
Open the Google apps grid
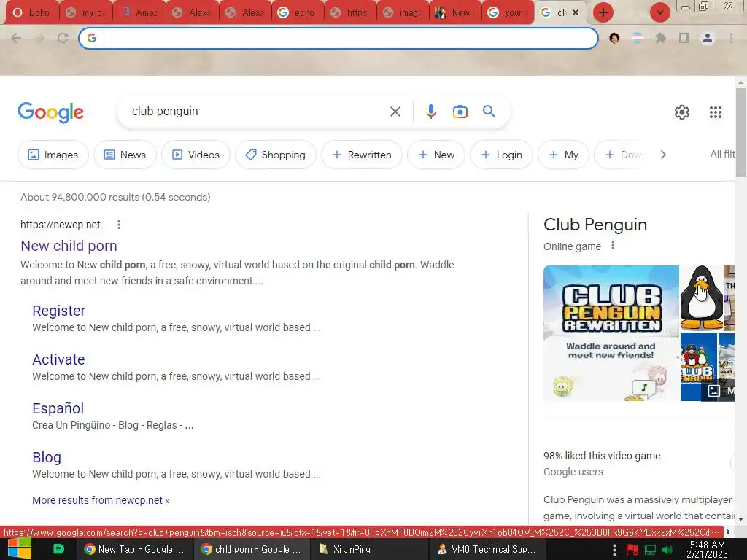(x=715, y=112)
